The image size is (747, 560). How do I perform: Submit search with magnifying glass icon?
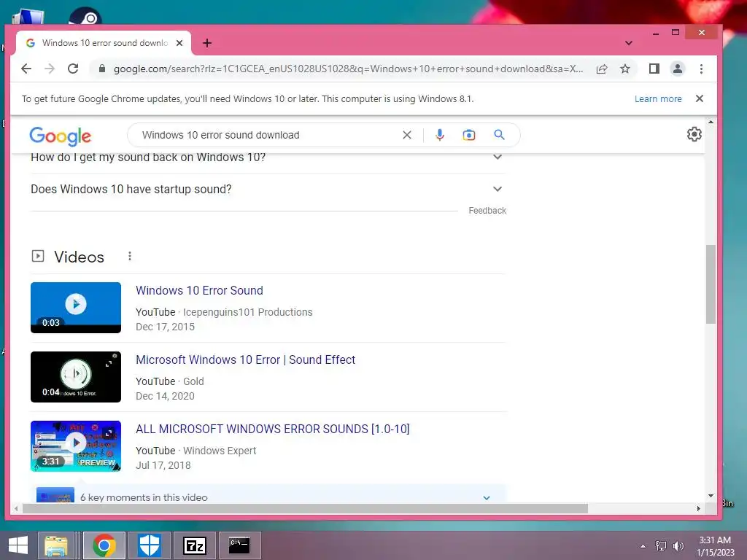(x=499, y=135)
